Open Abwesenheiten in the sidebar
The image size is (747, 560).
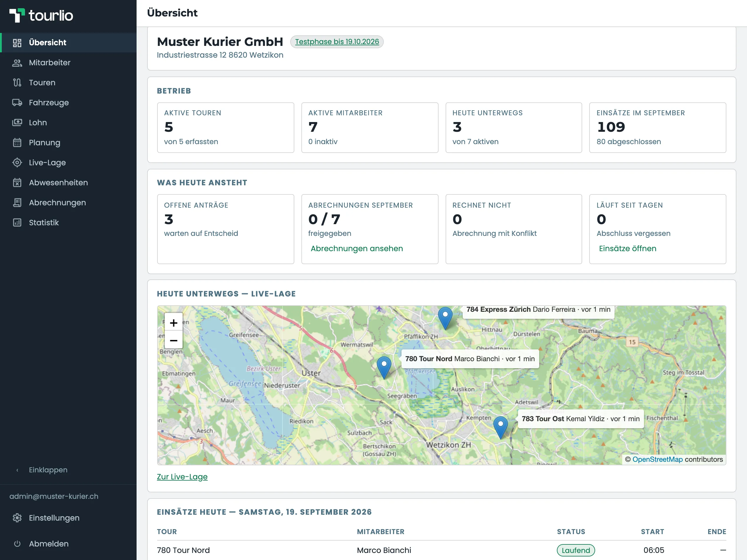68,183
